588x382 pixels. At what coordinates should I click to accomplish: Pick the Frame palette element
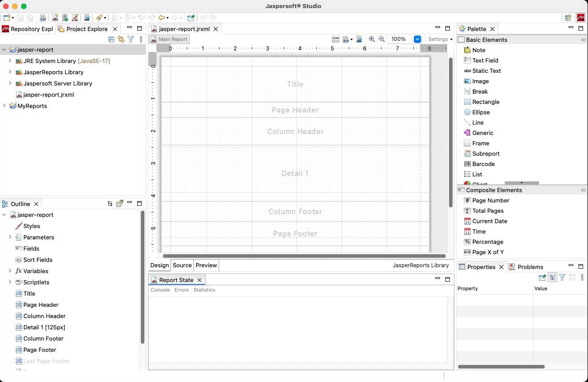[x=476, y=143]
